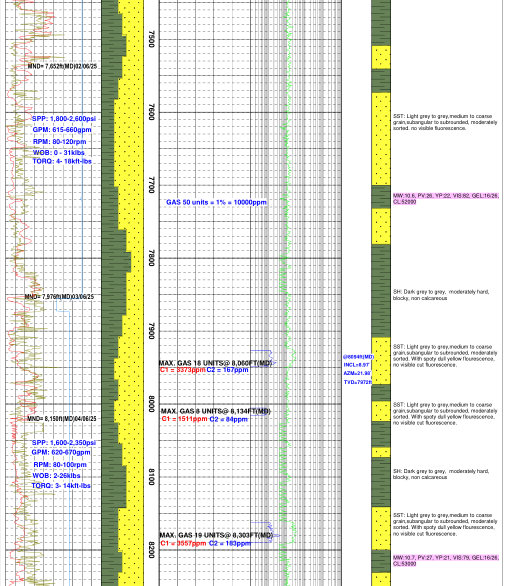Click the SST description with no visible fluorescence

pos(445,122)
